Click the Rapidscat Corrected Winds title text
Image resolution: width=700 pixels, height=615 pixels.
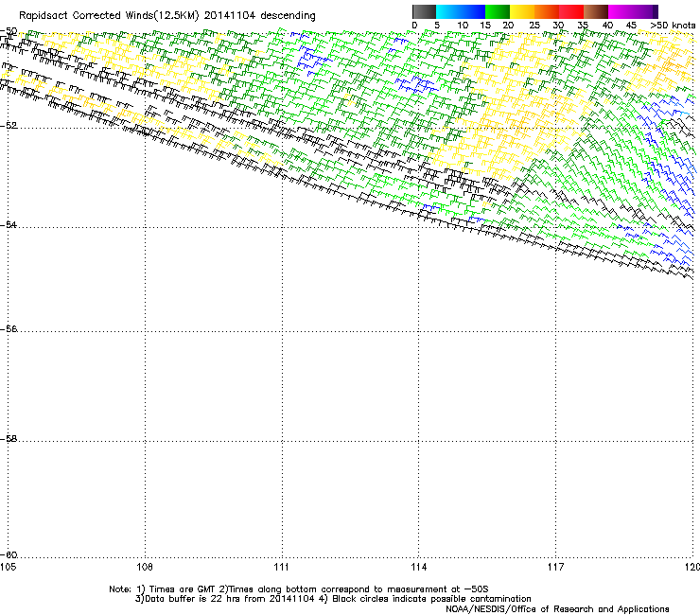tap(167, 16)
